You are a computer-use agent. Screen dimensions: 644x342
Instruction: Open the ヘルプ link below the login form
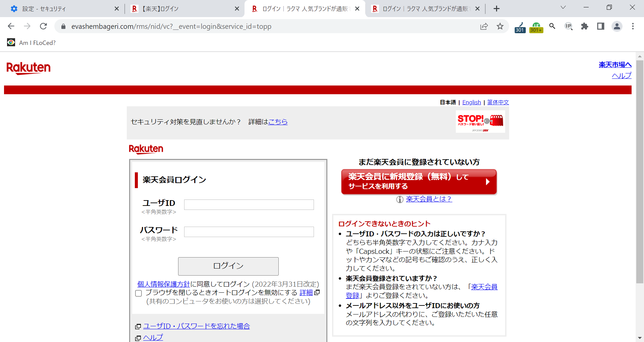point(153,337)
